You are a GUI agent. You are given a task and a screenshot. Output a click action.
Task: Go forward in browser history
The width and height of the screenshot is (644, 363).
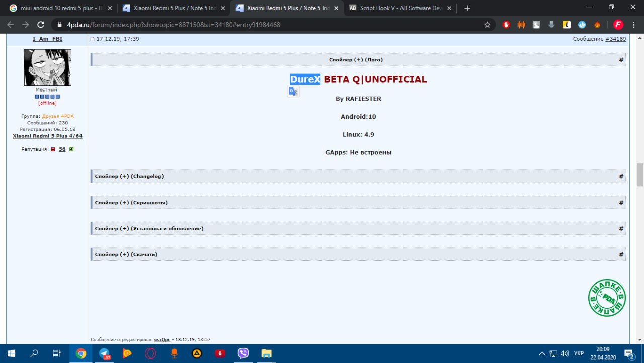(x=26, y=24)
